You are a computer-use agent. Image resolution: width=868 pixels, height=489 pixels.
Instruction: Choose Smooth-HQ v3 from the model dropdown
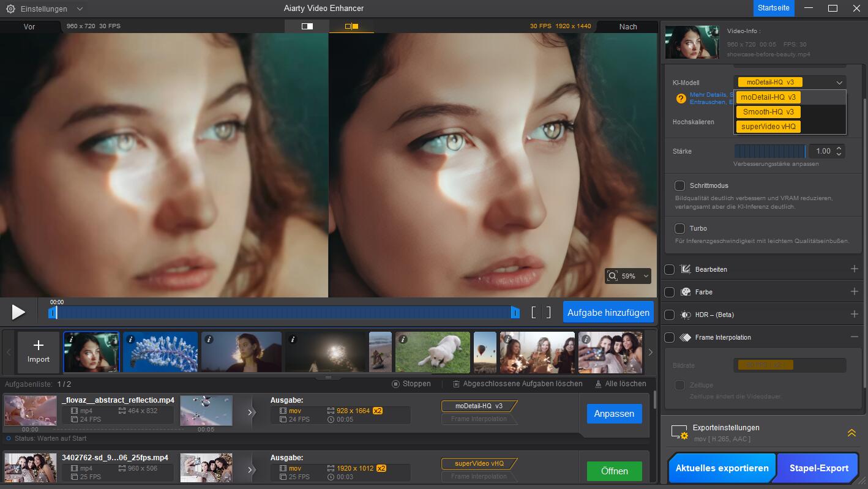coord(768,112)
